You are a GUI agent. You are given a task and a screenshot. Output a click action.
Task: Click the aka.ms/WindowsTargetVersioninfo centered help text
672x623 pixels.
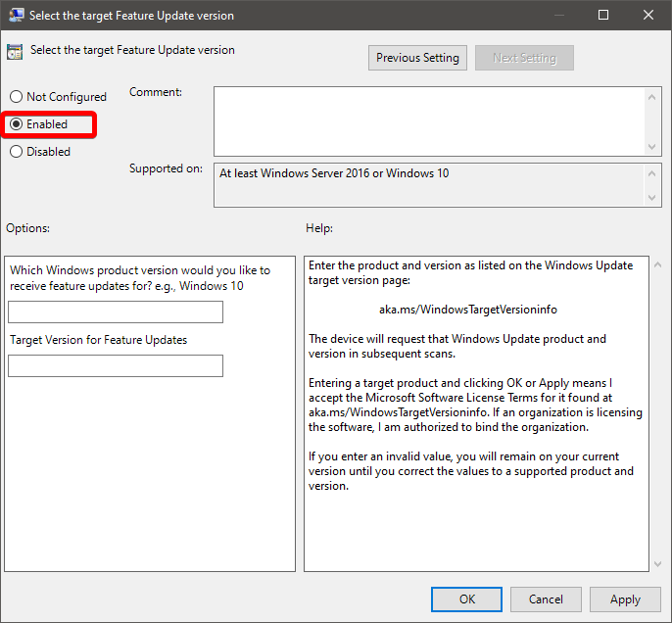point(468,310)
